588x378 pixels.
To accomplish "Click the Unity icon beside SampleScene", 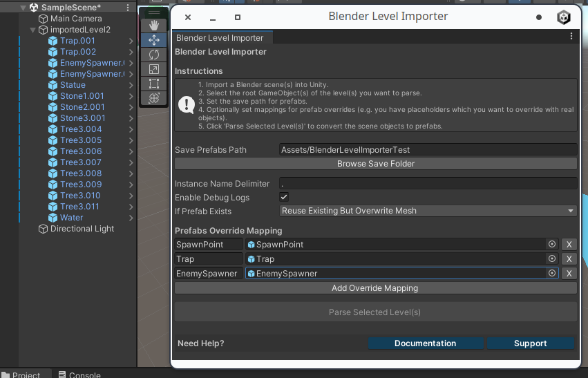I will 34,8.
